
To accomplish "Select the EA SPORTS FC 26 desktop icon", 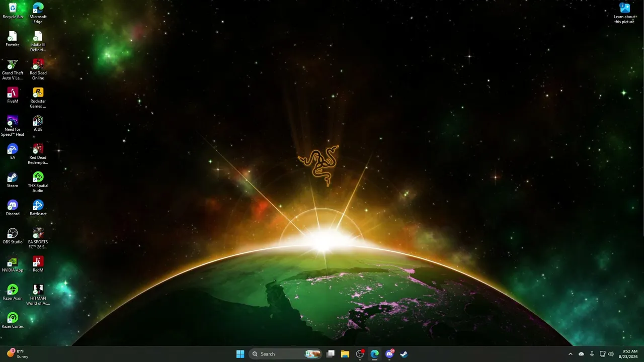I will coord(38,239).
